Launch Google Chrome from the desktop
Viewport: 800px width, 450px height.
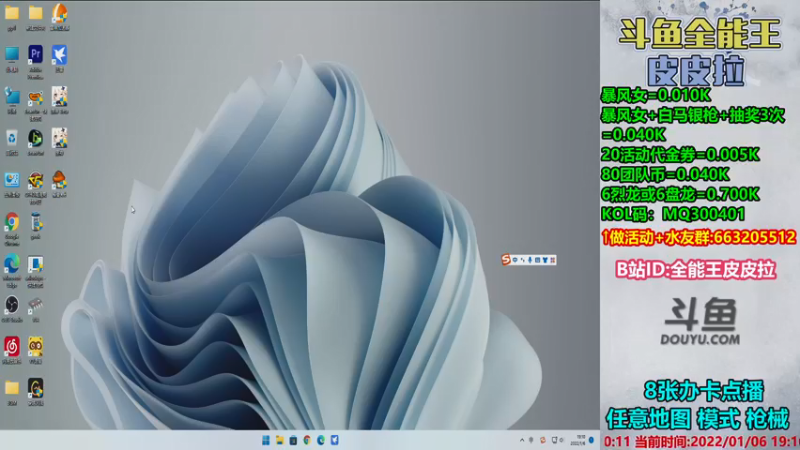12,222
